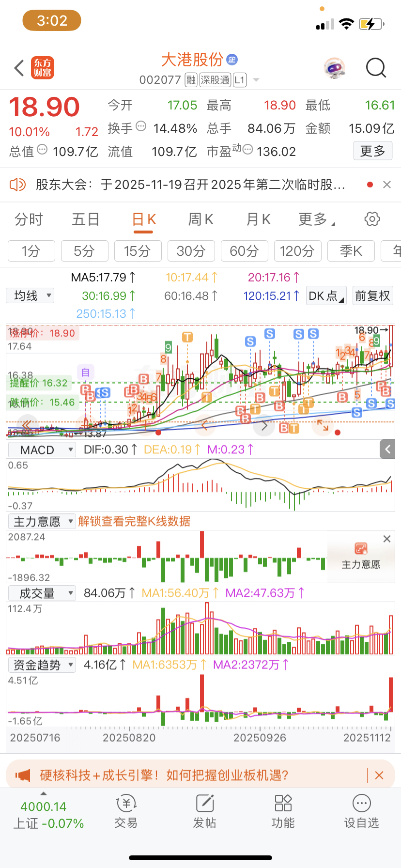The height and width of the screenshot is (868, 401).
Task: Tap the info icon next to 换手
Action: click(141, 126)
